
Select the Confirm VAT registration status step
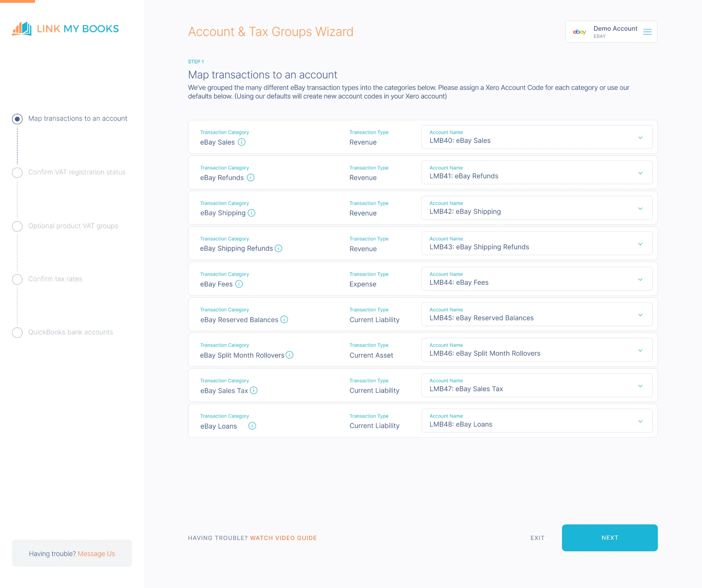(17, 173)
